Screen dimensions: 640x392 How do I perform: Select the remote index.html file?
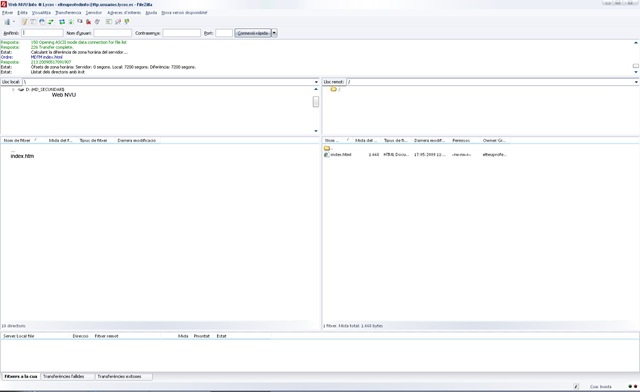coord(340,155)
